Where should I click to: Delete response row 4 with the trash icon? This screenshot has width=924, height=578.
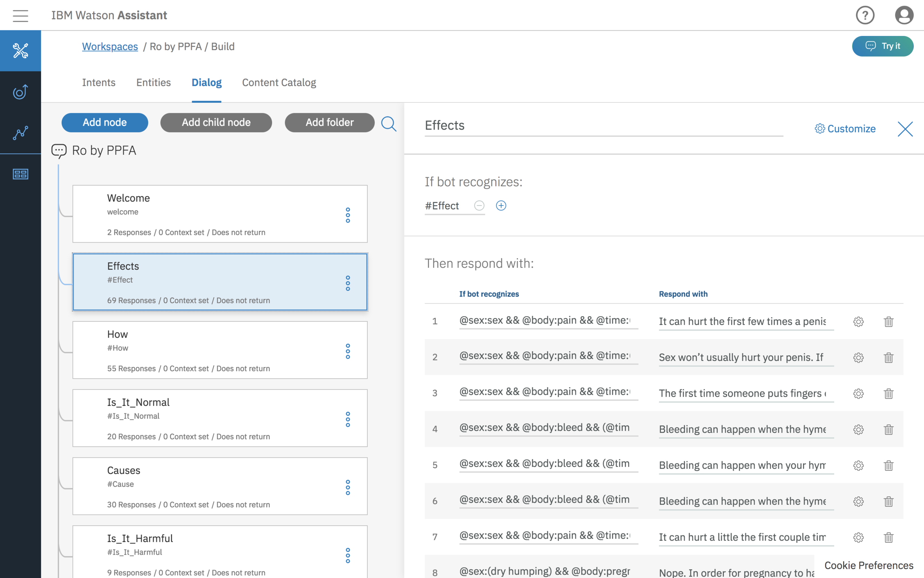click(889, 429)
